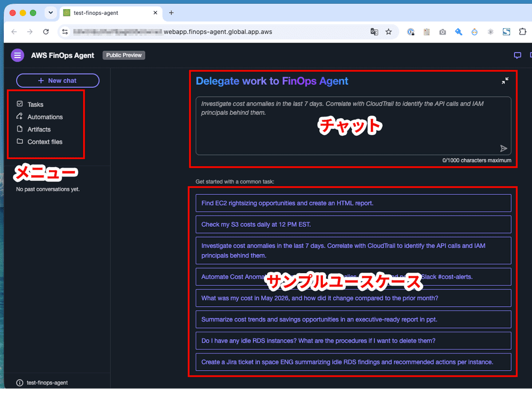Open site information icon in address bar
Viewport: 532px width, 403px height.
(65, 32)
